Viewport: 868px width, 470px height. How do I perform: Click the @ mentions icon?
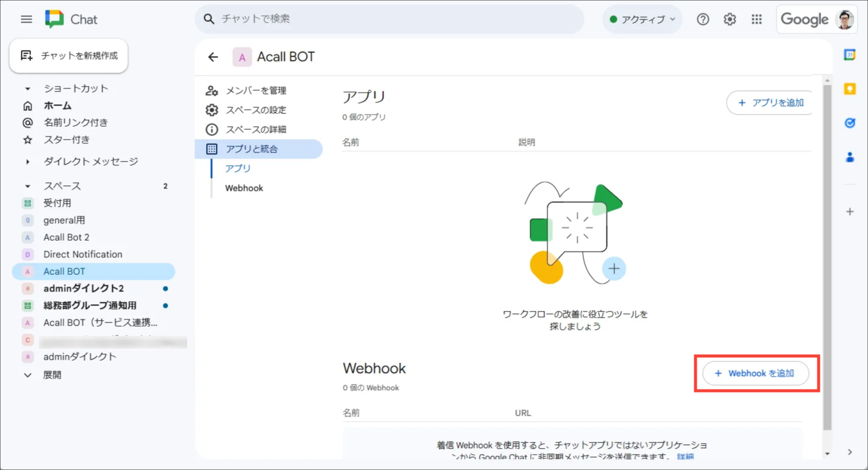pos(27,123)
